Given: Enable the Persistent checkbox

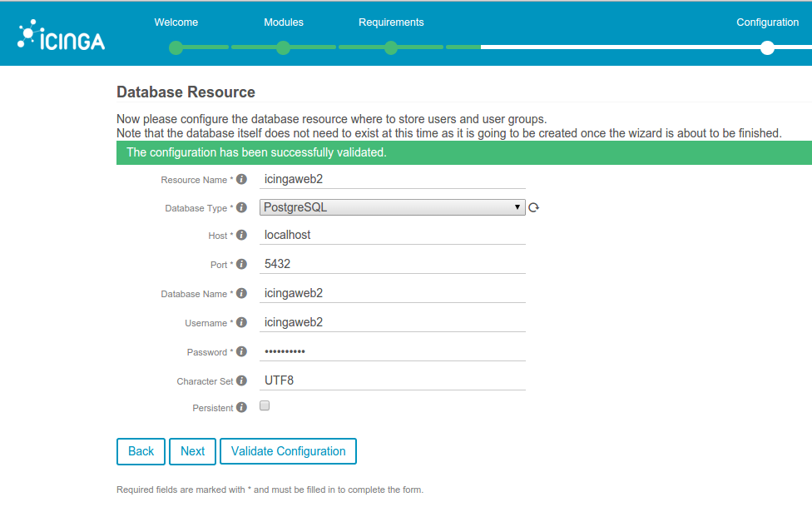Looking at the screenshot, I should point(265,406).
